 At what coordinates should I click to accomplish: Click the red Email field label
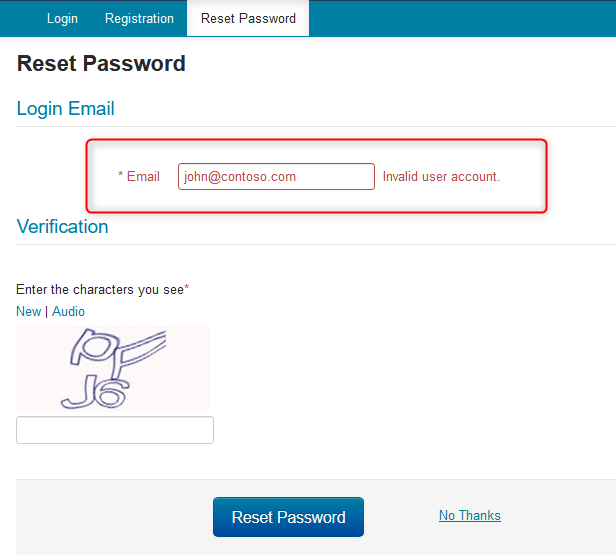click(143, 177)
